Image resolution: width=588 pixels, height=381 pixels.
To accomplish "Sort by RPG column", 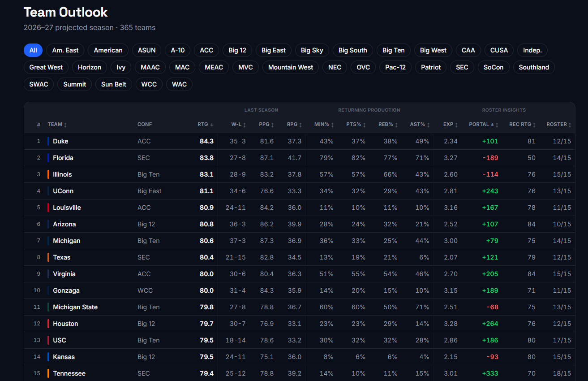I will coord(295,124).
